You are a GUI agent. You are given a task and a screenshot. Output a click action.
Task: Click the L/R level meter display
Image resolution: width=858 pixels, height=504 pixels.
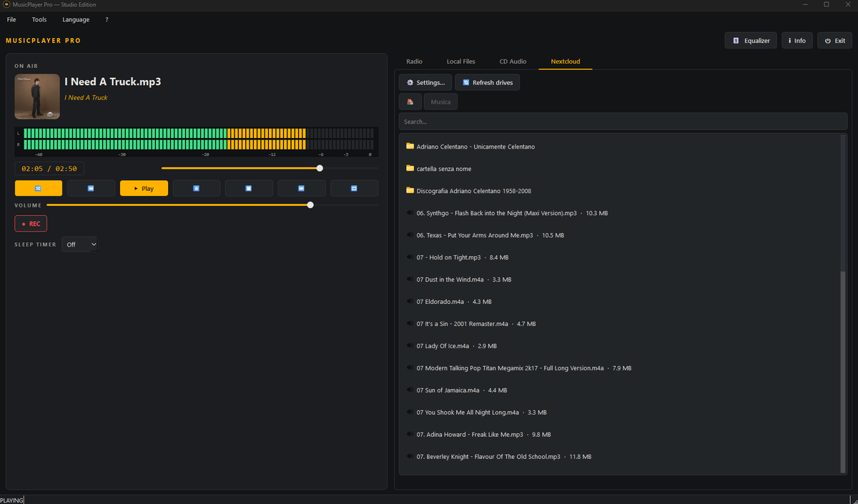pos(197,142)
